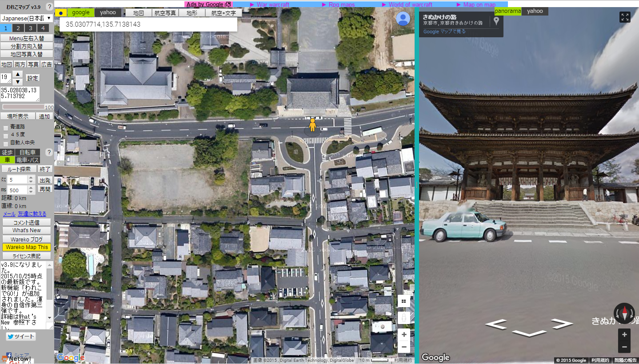Open the メール link

pos(9,214)
